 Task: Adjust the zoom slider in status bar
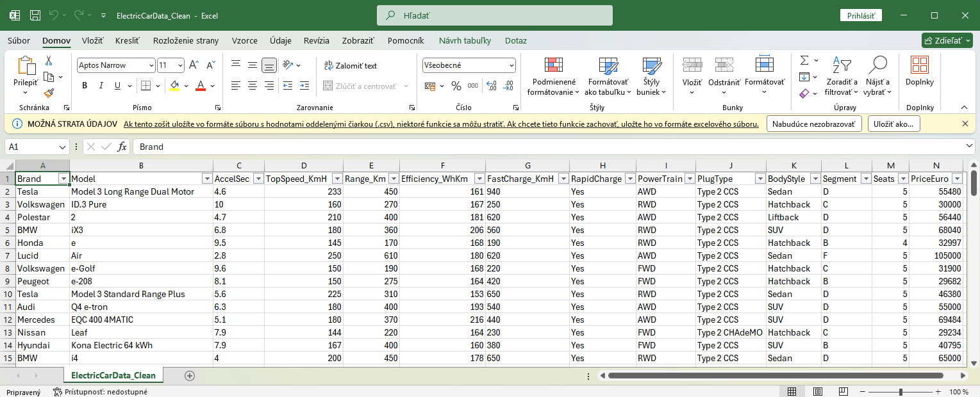coord(901,392)
